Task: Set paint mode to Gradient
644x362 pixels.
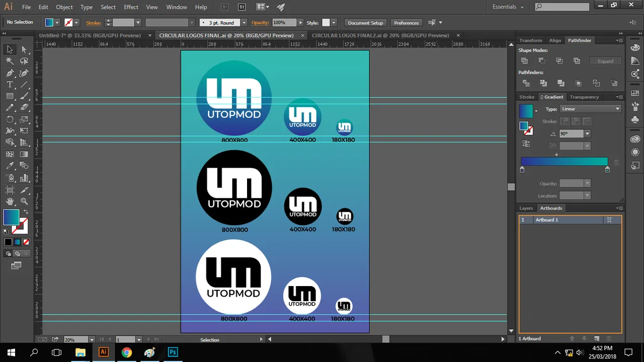Action: tap(17, 242)
